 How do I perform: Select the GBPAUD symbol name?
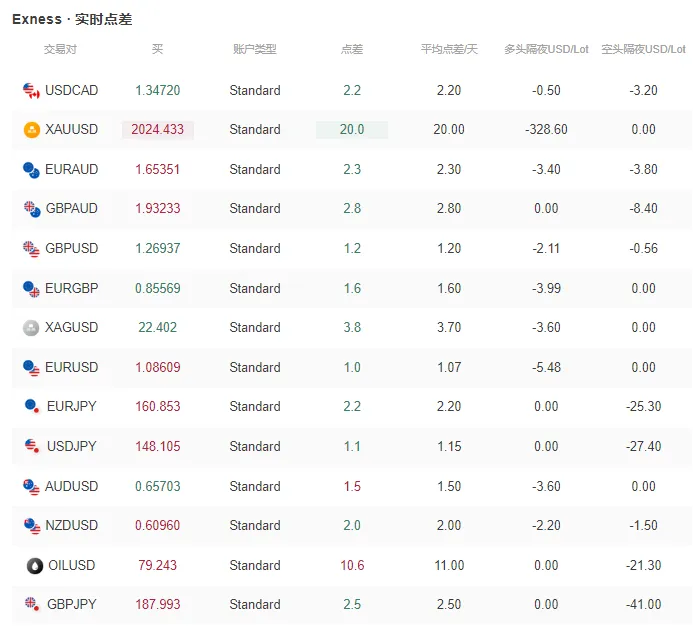coord(72,208)
